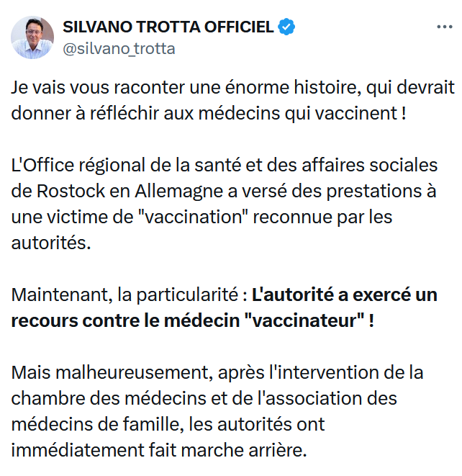The height and width of the screenshot is (476, 462).
Task: Click the paragraph starting "Mais malheureusement"
Action: tap(217, 411)
